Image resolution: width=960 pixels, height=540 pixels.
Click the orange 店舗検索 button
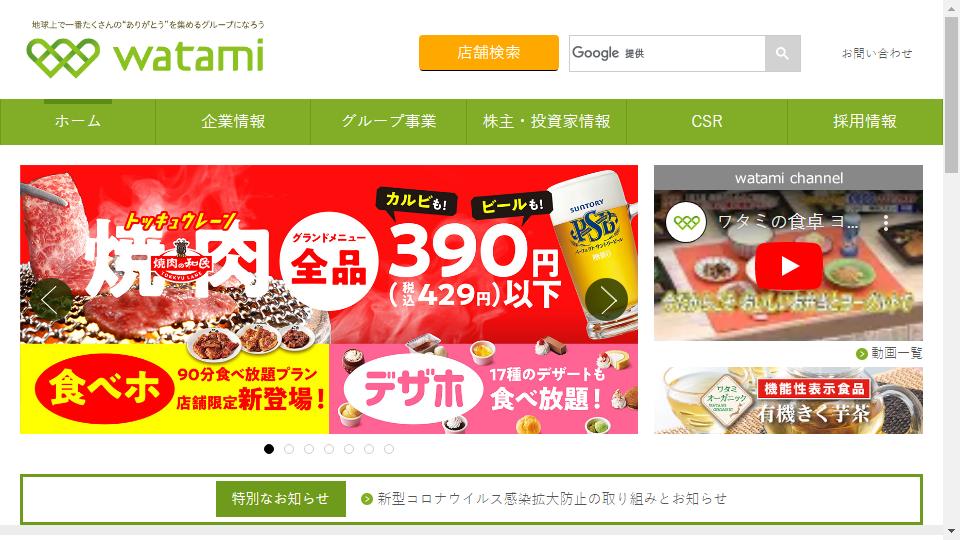(x=489, y=53)
